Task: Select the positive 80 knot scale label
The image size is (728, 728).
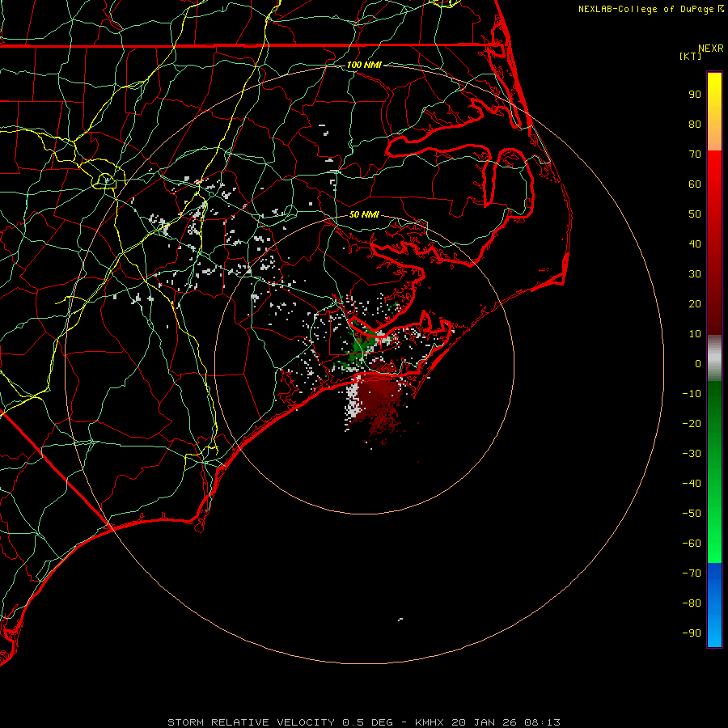Action: click(695, 124)
